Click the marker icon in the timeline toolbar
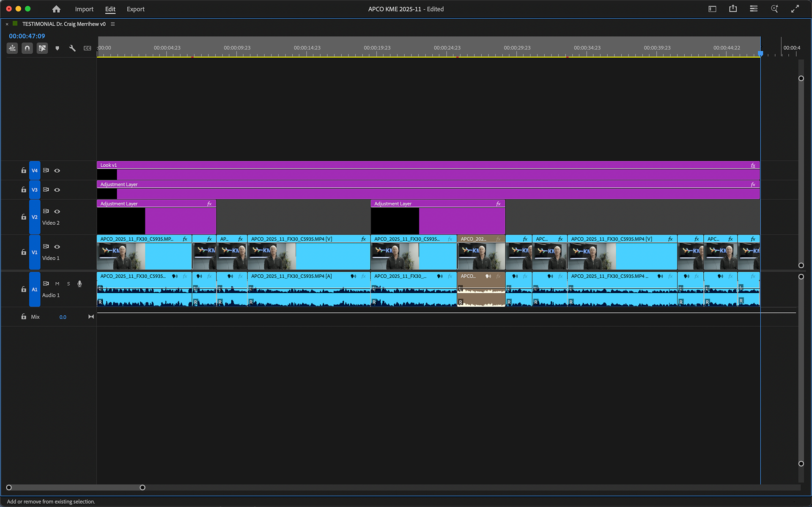The width and height of the screenshot is (812, 507). tap(57, 48)
